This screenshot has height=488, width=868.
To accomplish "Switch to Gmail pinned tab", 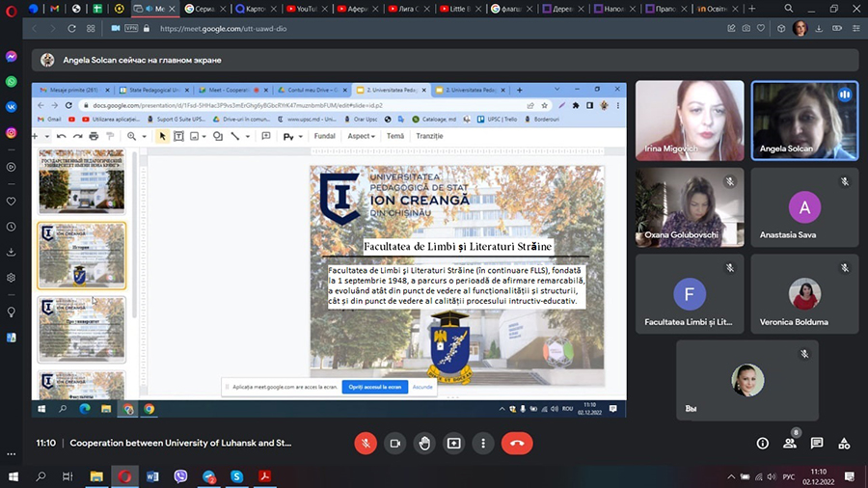I will tap(54, 9).
